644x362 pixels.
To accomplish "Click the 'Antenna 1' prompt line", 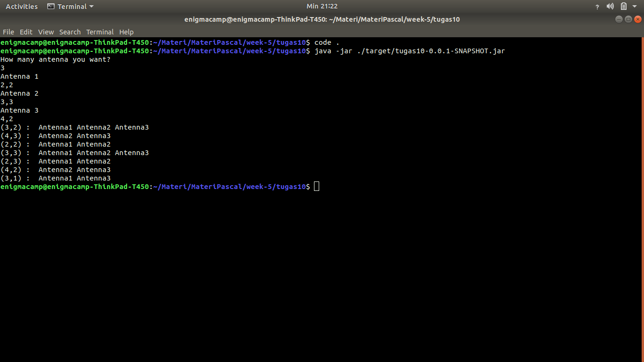I will click(19, 76).
